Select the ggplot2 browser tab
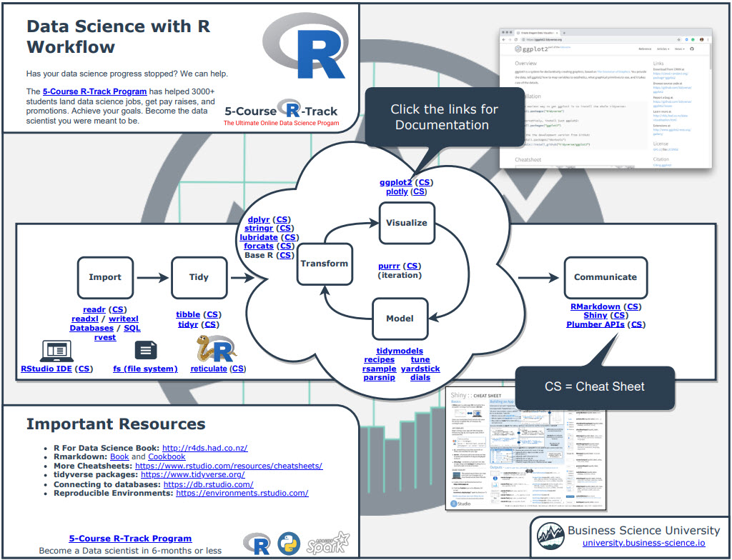Viewport: 732px width, 560px height. [536, 32]
